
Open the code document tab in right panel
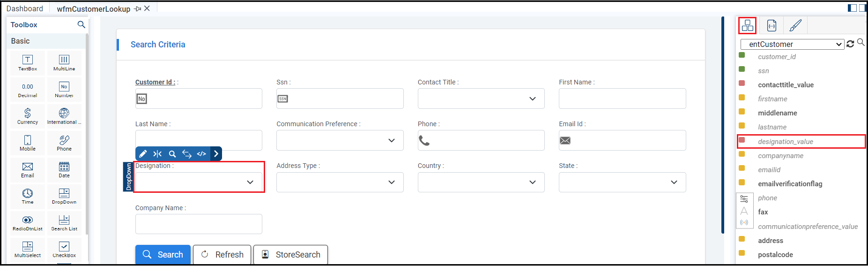click(772, 25)
